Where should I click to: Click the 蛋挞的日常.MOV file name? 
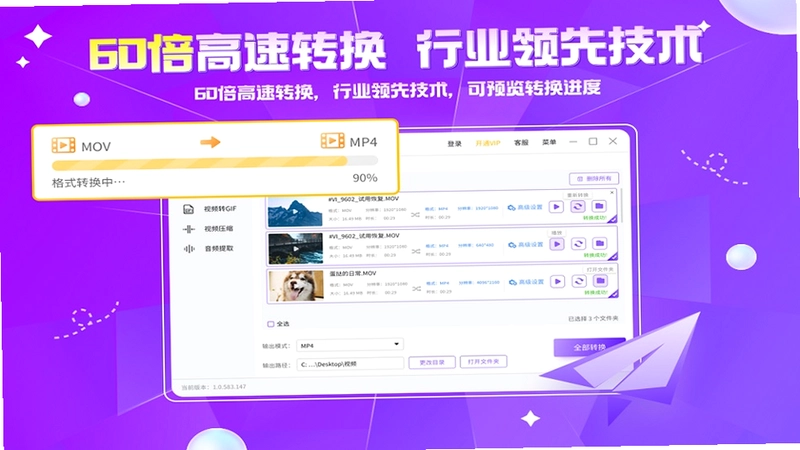353,273
